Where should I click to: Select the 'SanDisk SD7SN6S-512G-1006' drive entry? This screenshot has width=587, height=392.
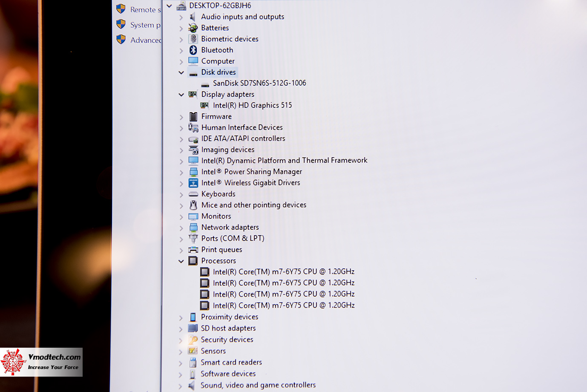pos(259,83)
